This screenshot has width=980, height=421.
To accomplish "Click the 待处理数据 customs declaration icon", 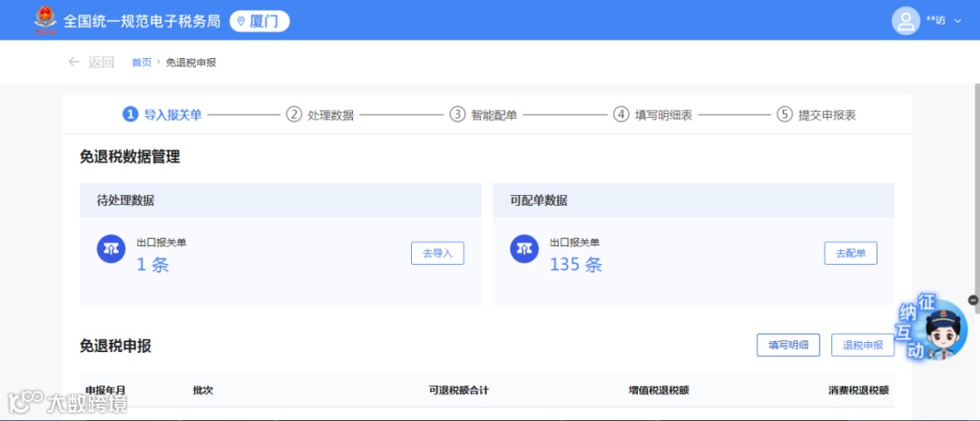I will (111, 250).
